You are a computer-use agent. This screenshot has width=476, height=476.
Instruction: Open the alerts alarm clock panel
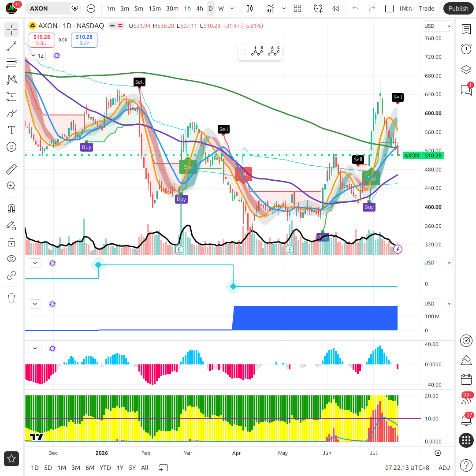point(466,49)
